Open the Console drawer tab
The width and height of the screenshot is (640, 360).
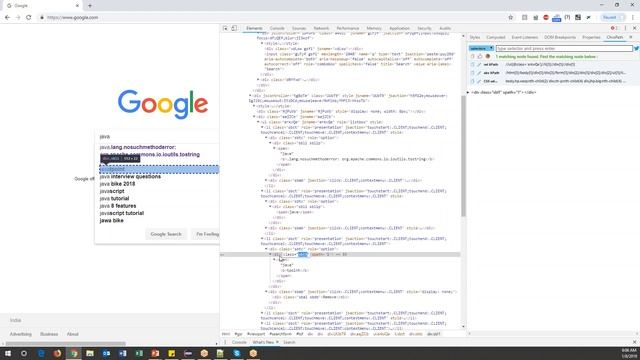239,342
